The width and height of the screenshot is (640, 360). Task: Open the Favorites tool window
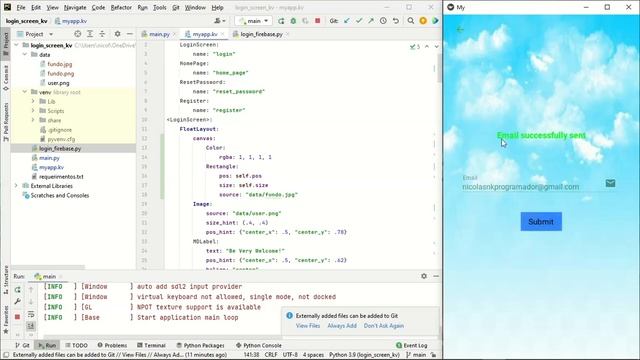pyautogui.click(x=6, y=319)
